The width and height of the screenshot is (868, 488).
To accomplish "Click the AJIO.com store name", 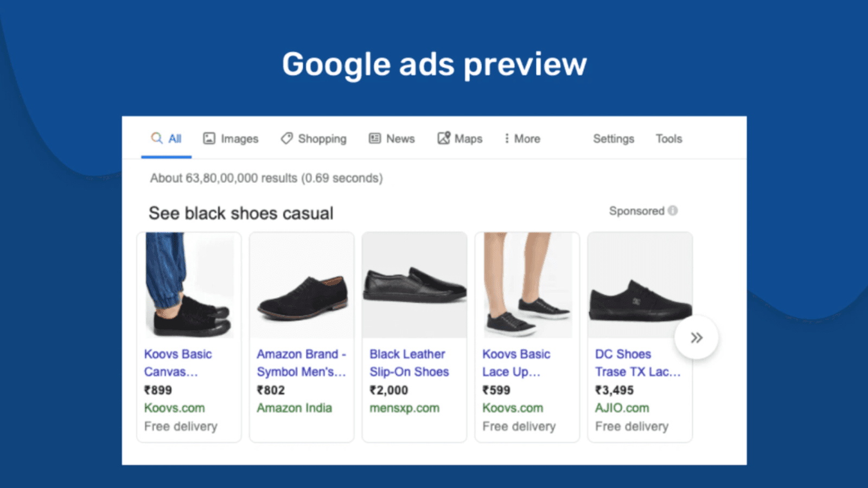I will (x=621, y=408).
